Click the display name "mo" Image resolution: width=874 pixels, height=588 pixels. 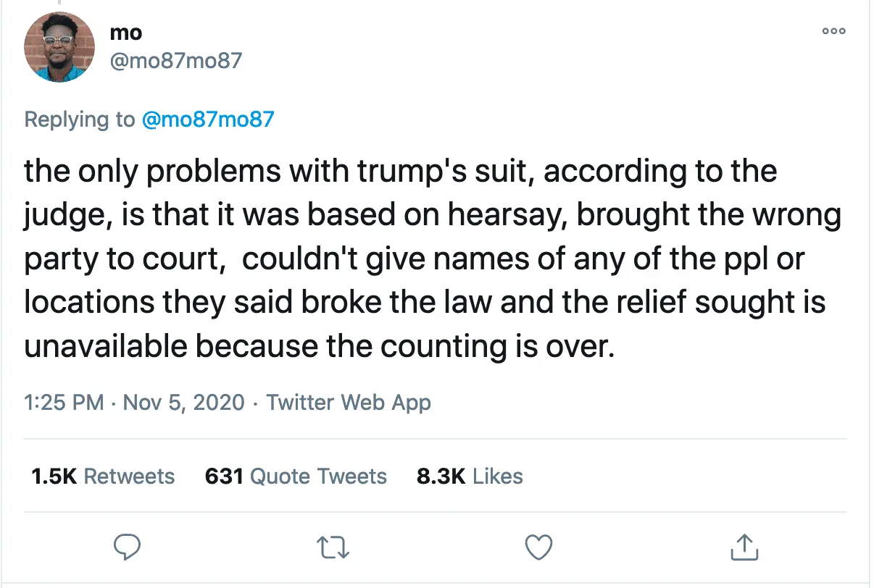click(x=125, y=33)
